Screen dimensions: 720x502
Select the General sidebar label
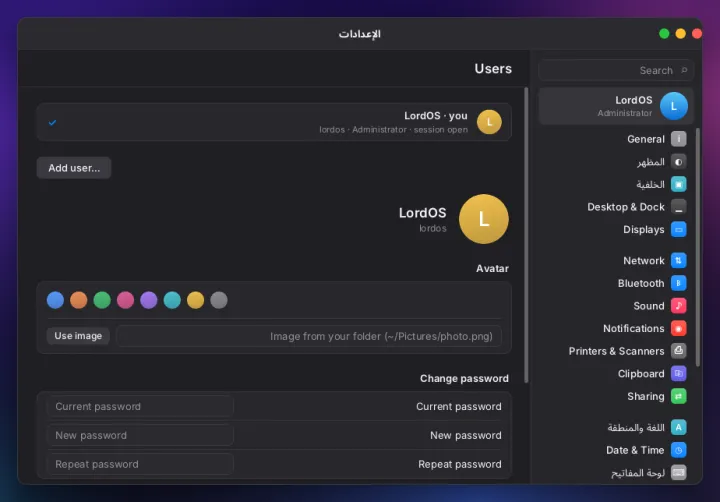646,139
